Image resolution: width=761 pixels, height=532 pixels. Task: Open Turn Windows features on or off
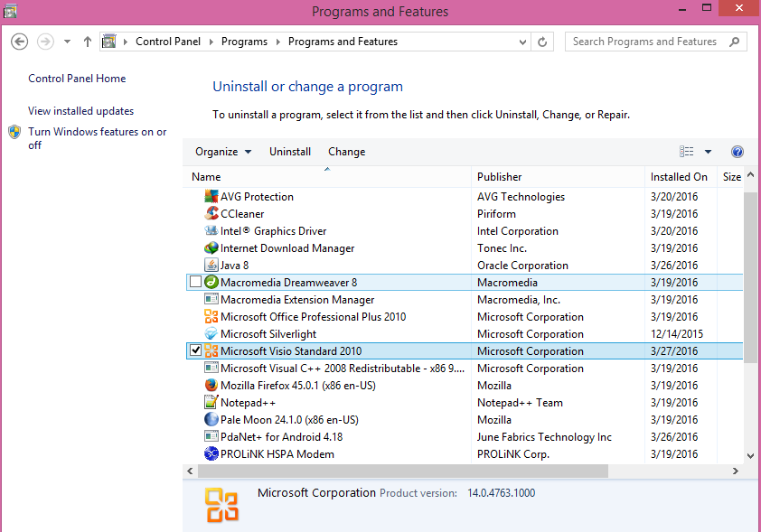click(x=97, y=138)
